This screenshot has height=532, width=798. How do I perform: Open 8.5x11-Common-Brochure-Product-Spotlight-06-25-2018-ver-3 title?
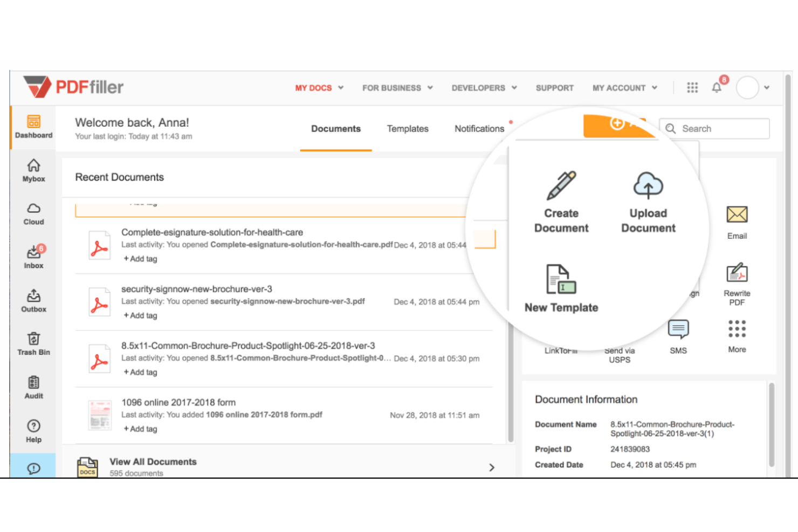248,346
